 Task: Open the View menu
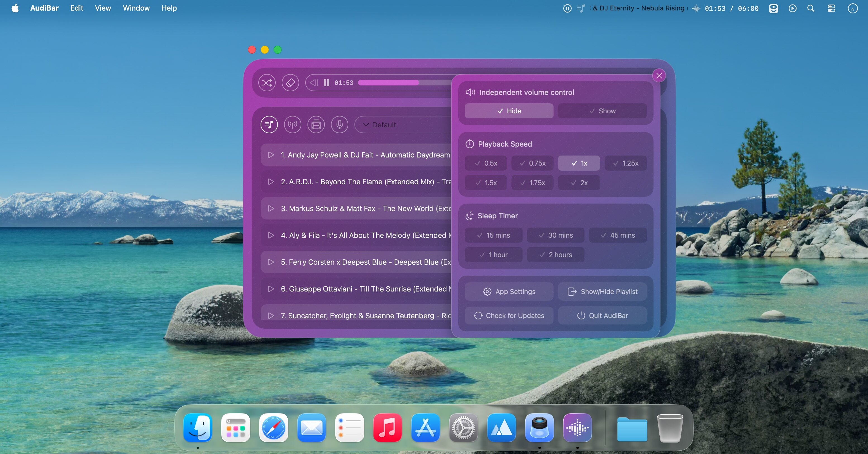click(103, 8)
